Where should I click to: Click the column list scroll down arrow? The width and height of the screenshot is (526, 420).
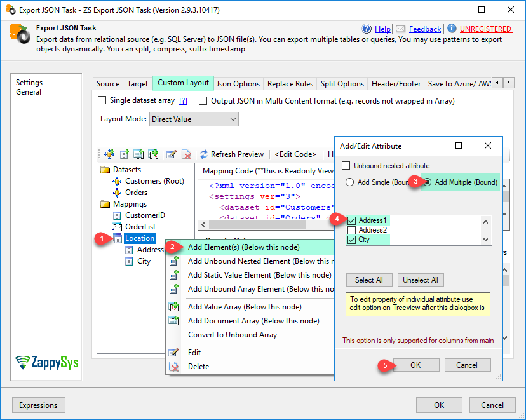click(x=485, y=239)
